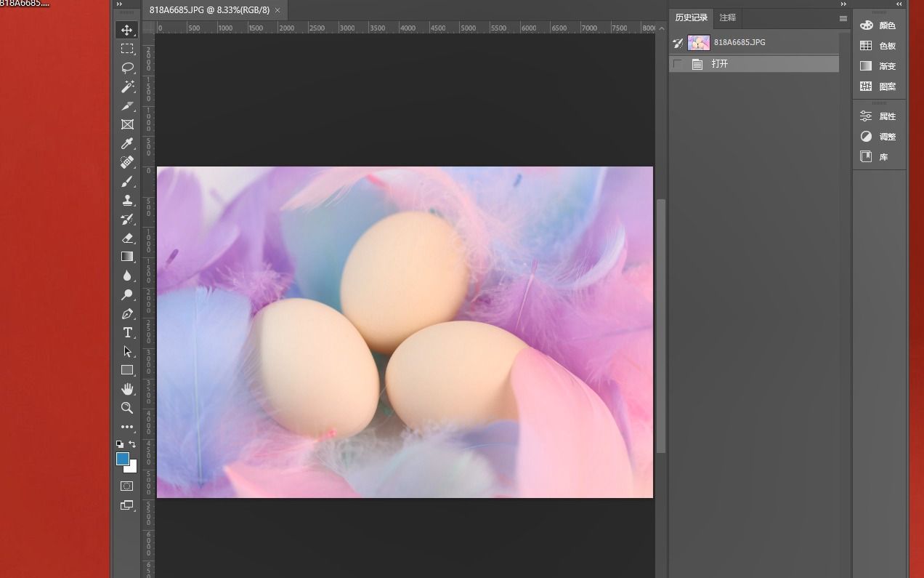Activate the Eyedropper tool
The image size is (924, 578).
(x=127, y=143)
